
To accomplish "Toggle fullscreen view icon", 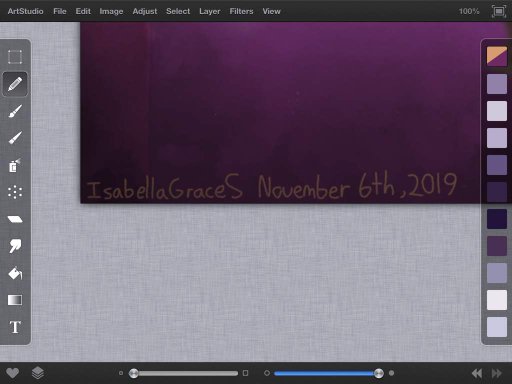I will [x=499, y=12].
